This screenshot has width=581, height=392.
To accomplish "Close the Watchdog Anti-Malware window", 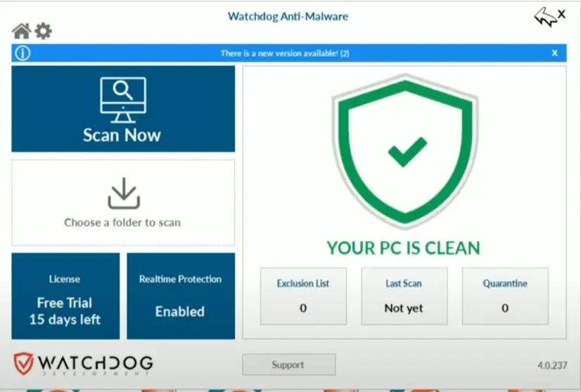I will pyautogui.click(x=561, y=14).
